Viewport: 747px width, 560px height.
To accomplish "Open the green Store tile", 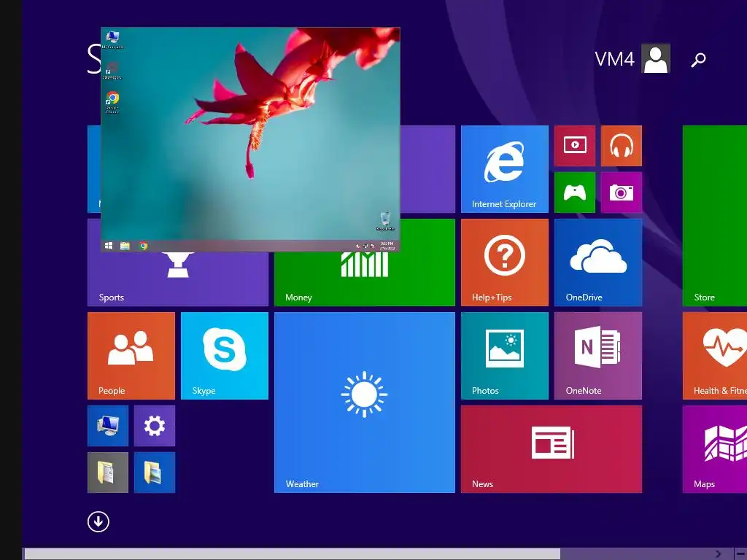I will 715,216.
